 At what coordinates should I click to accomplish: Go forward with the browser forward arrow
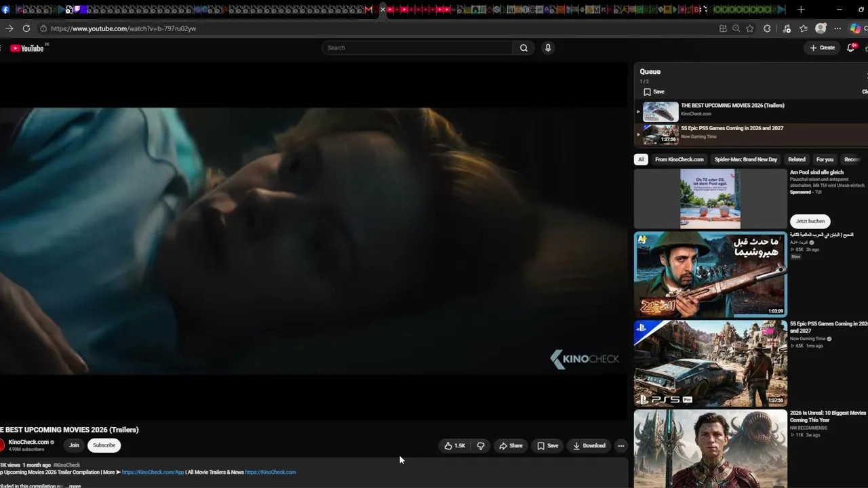click(9, 28)
